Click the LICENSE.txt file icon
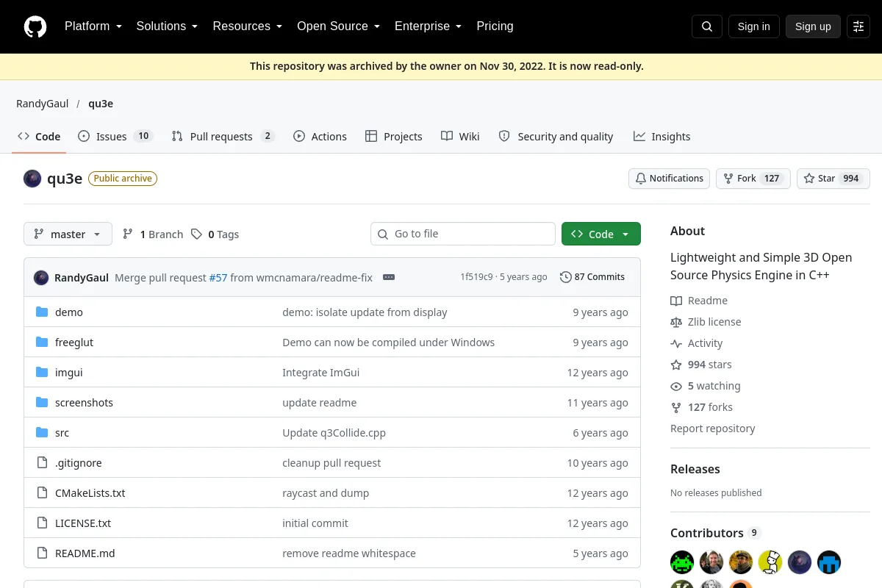Image resolution: width=882 pixels, height=588 pixels. coord(42,523)
